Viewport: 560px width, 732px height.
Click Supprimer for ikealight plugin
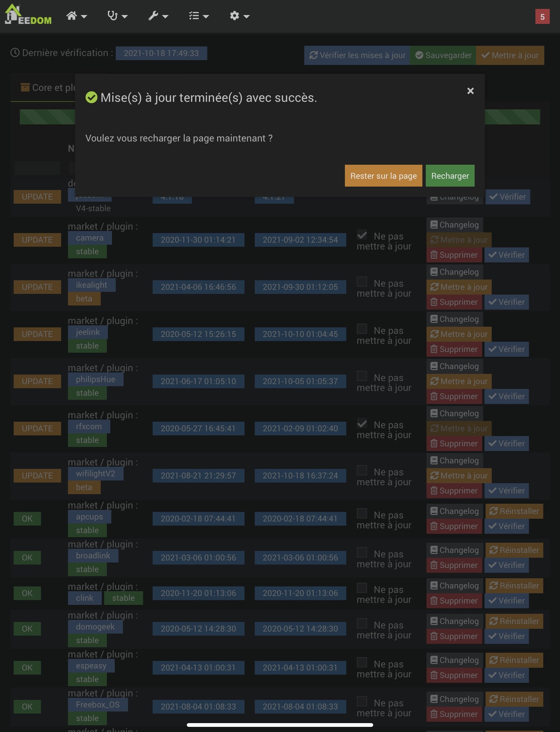click(x=454, y=302)
